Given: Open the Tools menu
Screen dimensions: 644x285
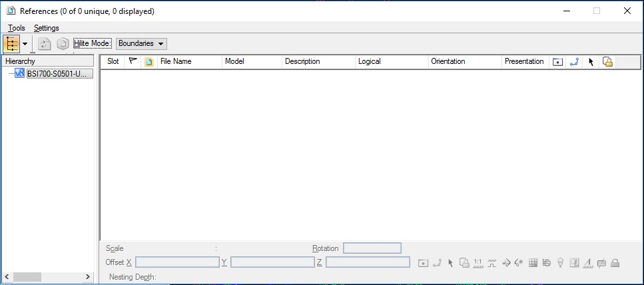Looking at the screenshot, I should 17,28.
